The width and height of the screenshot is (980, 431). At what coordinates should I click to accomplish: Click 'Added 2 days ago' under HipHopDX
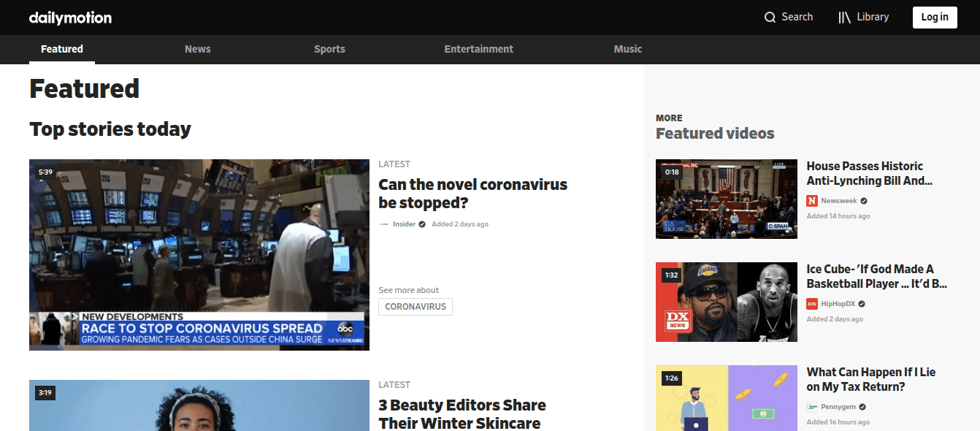click(x=835, y=319)
